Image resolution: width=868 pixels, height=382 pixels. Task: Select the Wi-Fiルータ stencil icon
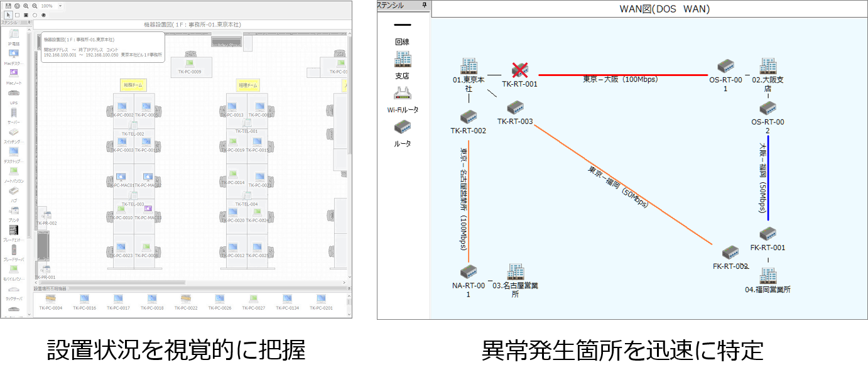tap(403, 94)
